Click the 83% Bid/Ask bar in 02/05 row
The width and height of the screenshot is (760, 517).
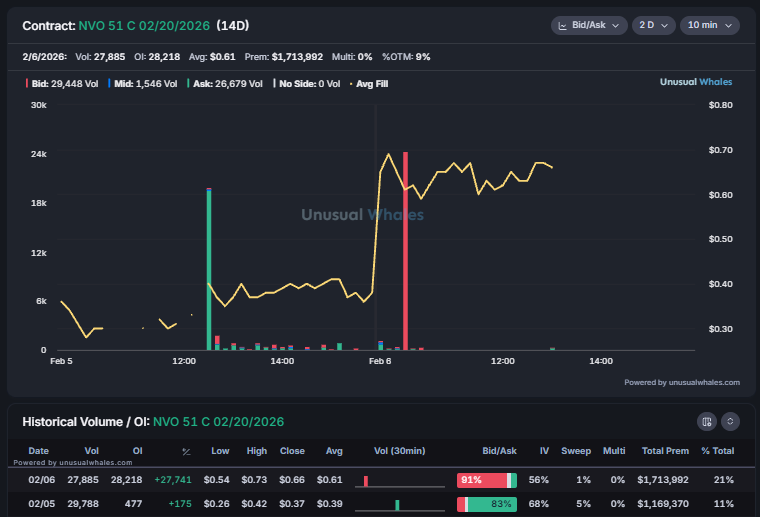click(x=487, y=504)
